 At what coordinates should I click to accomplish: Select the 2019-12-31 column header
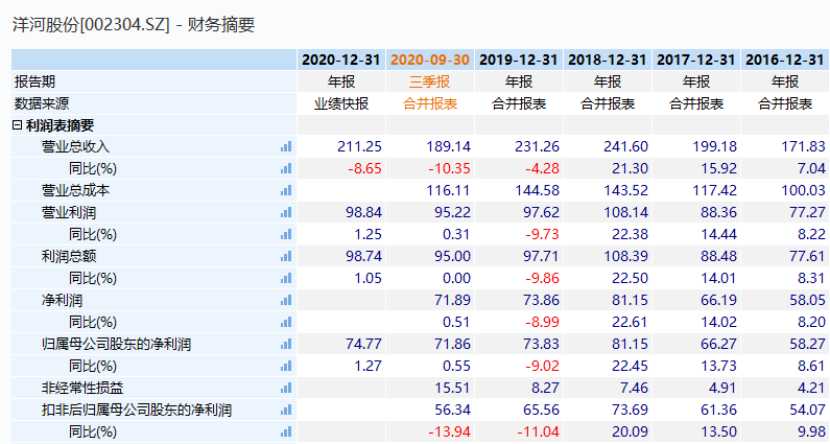click(519, 60)
